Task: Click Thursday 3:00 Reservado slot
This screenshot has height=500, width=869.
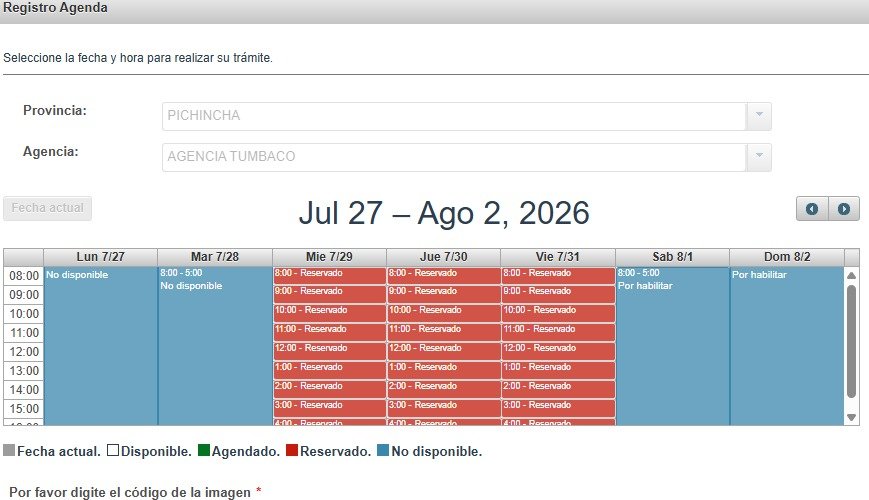Action: [x=443, y=408]
